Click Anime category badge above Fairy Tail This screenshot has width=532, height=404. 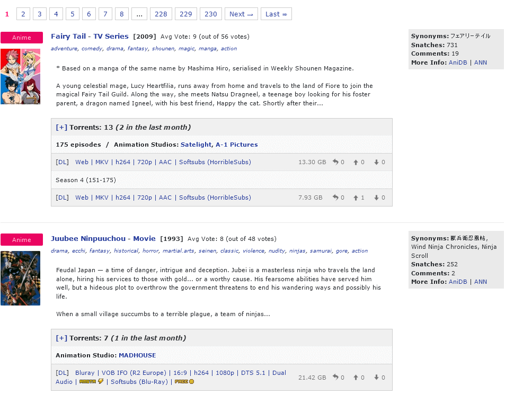22,38
